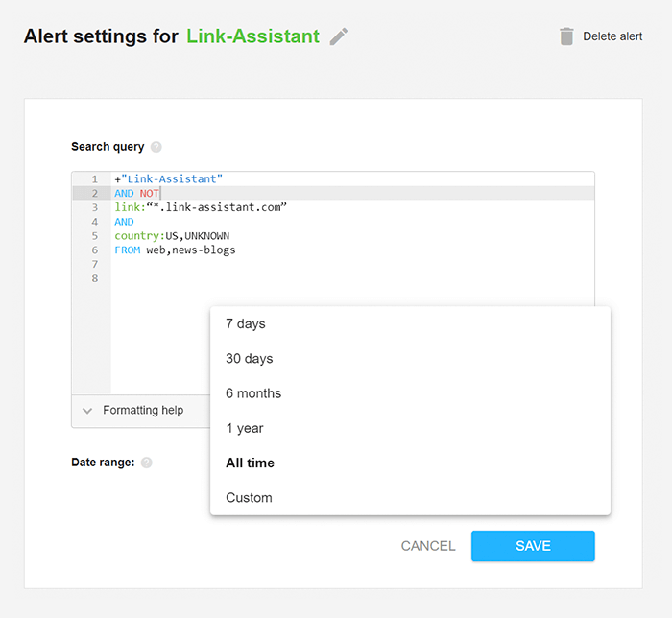
Task: Click the FROM web,news-blogs line
Action: pos(175,250)
